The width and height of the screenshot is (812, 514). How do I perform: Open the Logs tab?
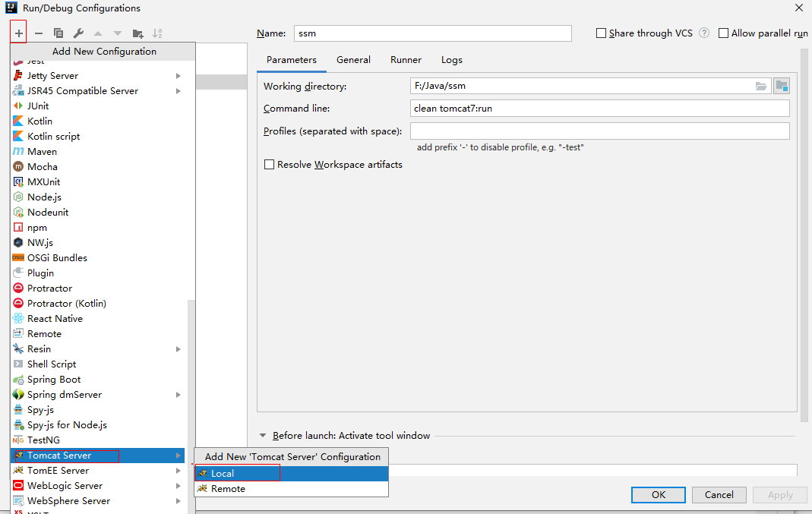coord(452,60)
